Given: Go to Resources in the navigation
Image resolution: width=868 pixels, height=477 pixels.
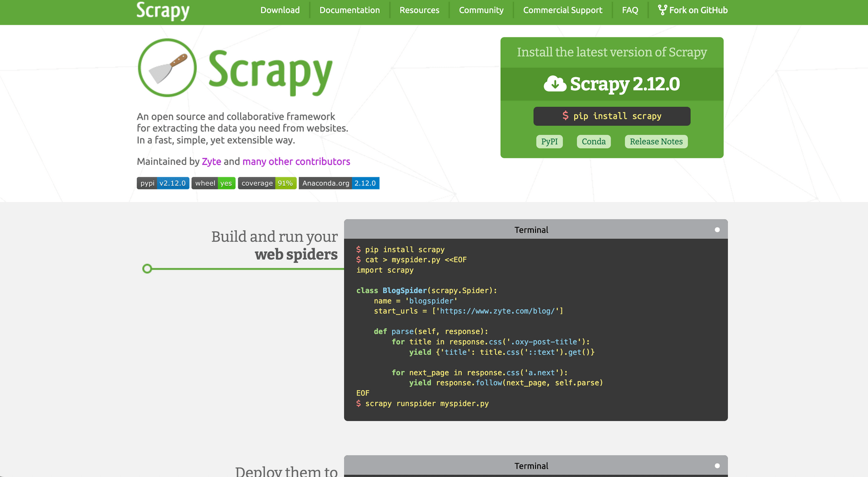Looking at the screenshot, I should pyautogui.click(x=419, y=10).
